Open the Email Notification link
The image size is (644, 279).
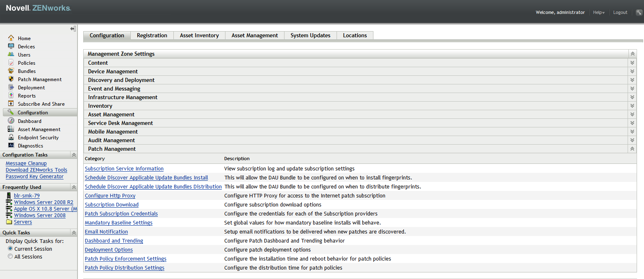[106, 231]
